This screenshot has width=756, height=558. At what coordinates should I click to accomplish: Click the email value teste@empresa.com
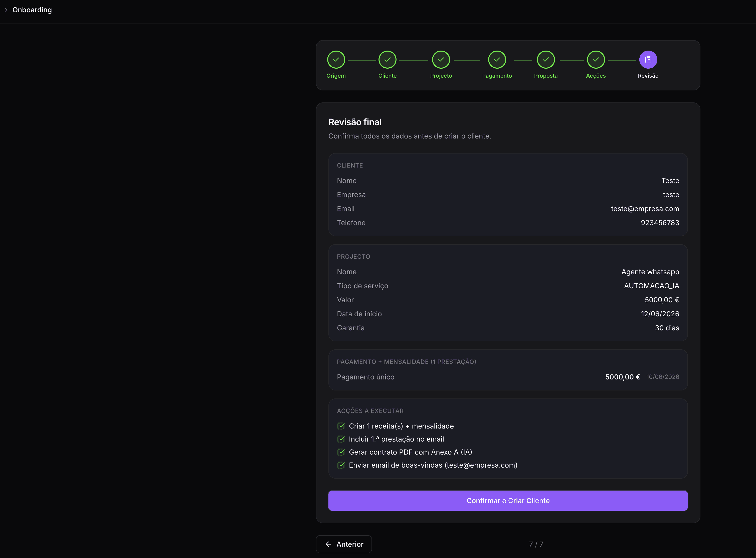click(x=645, y=209)
